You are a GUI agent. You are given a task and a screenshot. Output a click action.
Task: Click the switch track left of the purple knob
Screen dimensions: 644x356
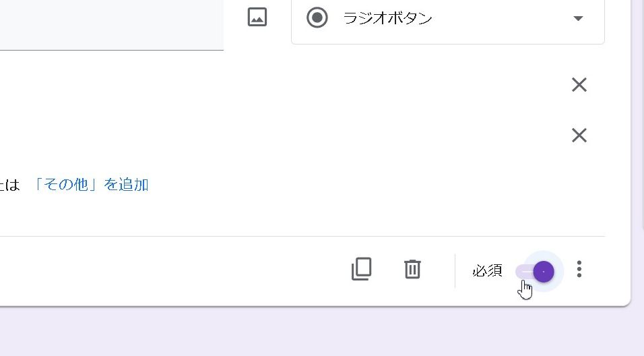tap(523, 272)
